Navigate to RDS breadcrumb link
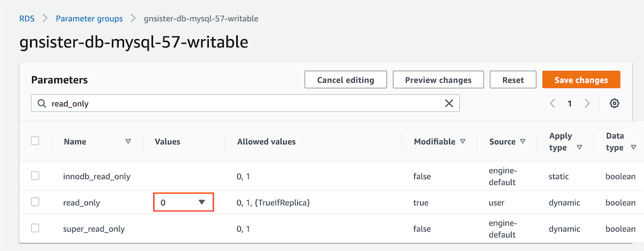Image resolution: width=644 pixels, height=251 pixels. (27, 19)
